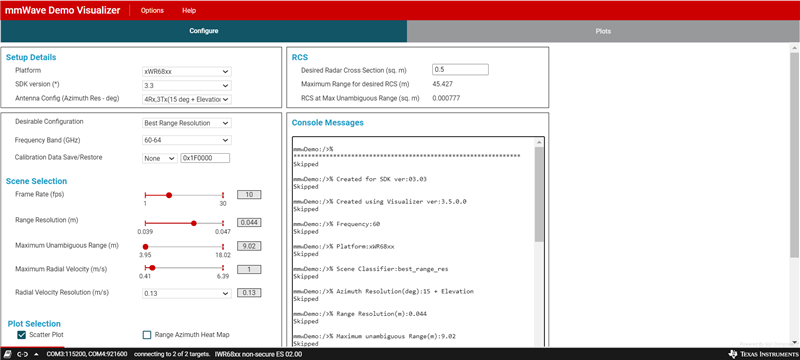Image resolution: width=800 pixels, height=360 pixels.
Task: Click the Plot Selection heading
Action: (x=34, y=324)
